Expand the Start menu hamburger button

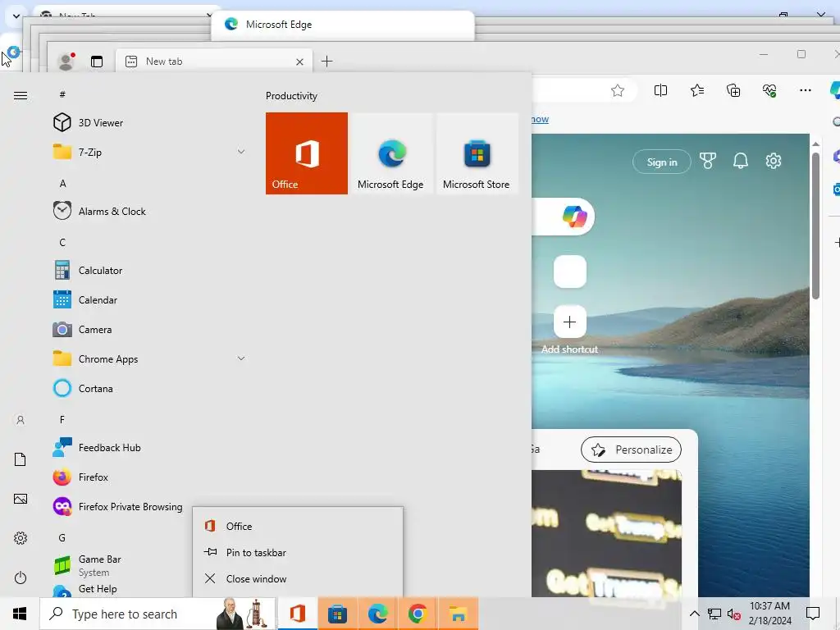point(21,95)
